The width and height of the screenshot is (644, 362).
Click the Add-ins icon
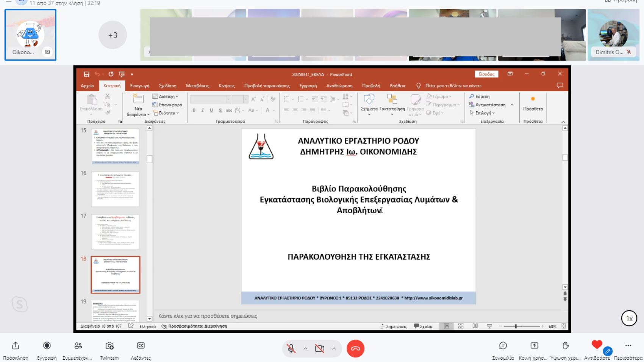click(533, 99)
